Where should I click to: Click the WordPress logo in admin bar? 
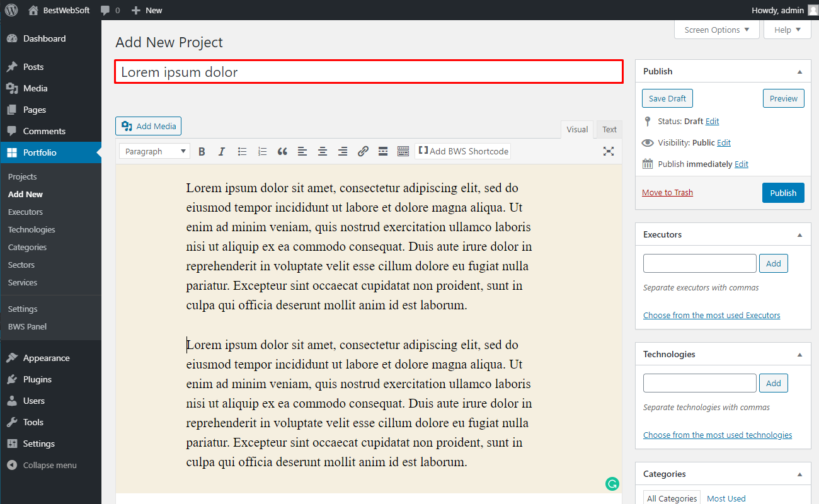tap(11, 10)
